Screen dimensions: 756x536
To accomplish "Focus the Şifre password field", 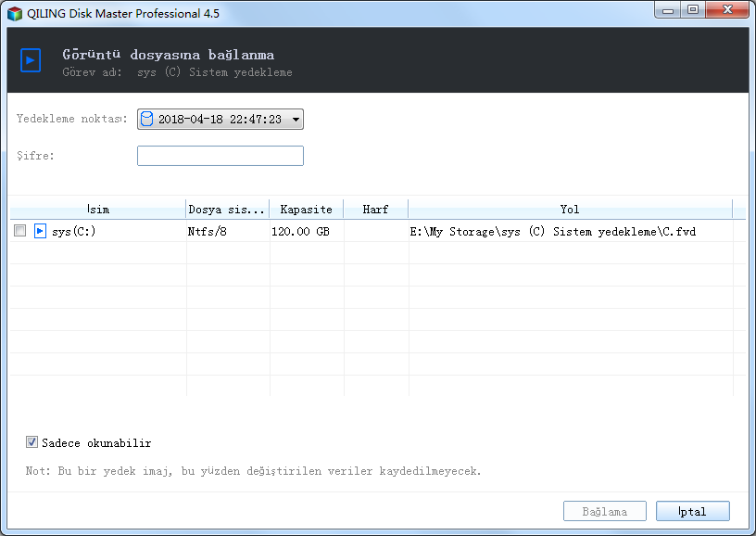I will click(220, 156).
